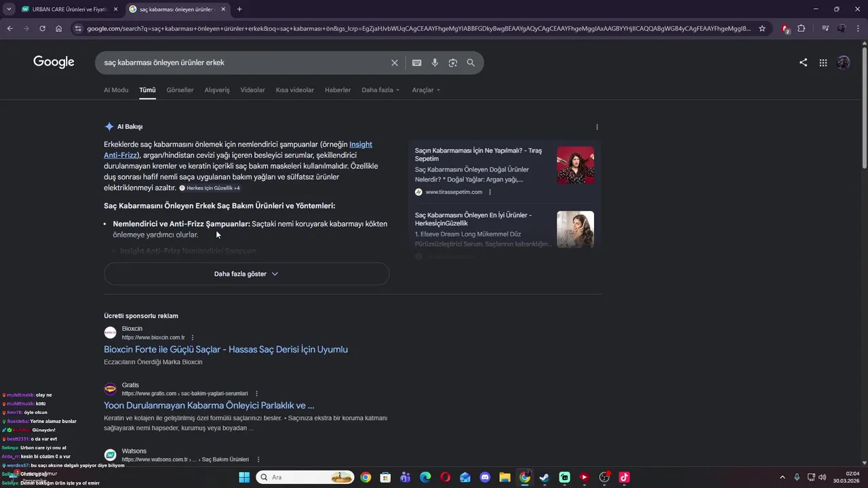Open options for tirassepetim.com source

pos(490,192)
